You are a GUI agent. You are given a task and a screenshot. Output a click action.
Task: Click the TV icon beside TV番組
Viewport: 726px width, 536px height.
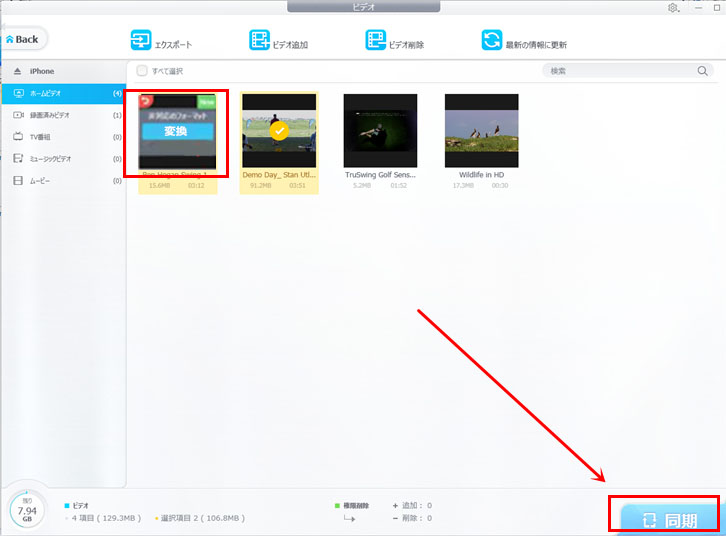(18, 137)
